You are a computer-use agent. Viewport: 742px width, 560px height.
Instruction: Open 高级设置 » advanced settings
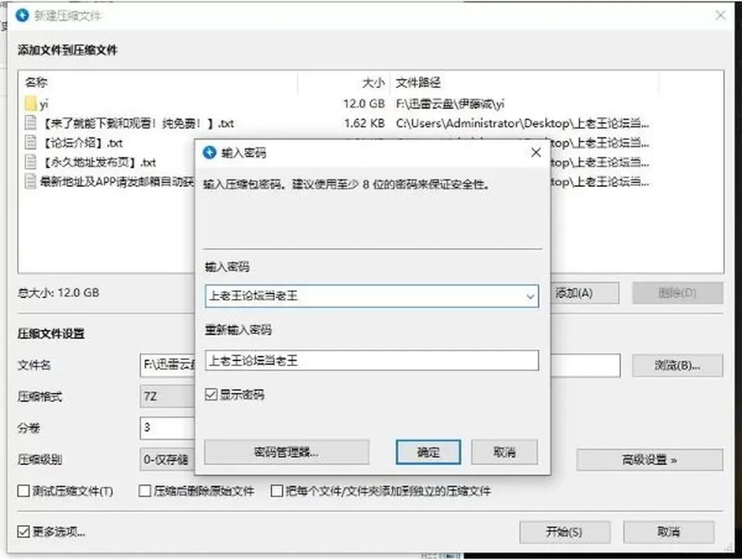pos(650,460)
